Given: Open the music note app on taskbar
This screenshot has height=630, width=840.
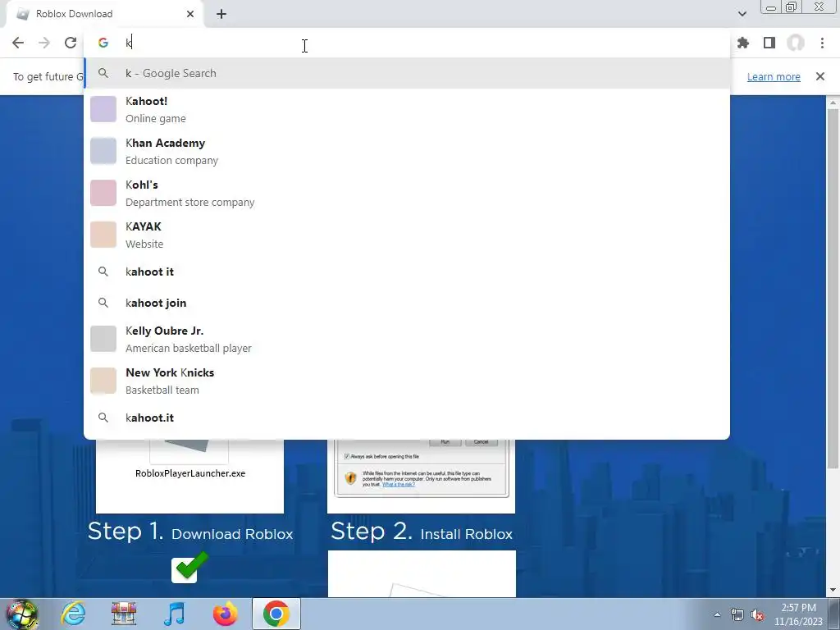Looking at the screenshot, I should tap(175, 614).
